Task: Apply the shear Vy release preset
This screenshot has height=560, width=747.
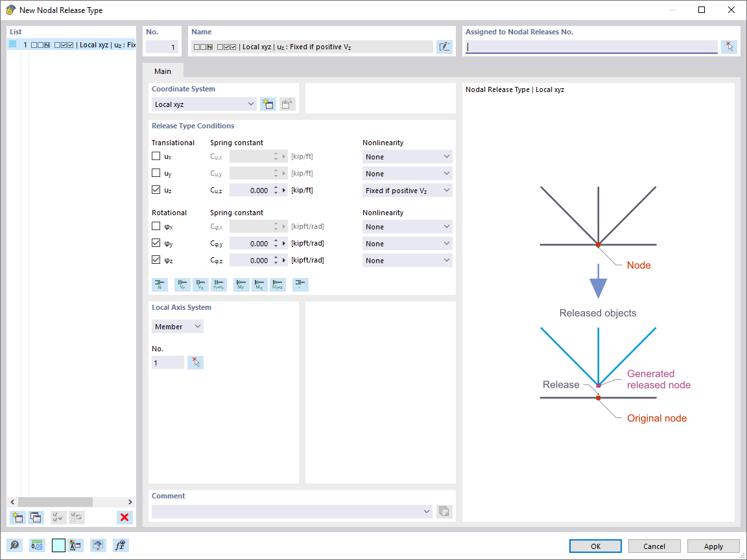Action: [x=182, y=285]
